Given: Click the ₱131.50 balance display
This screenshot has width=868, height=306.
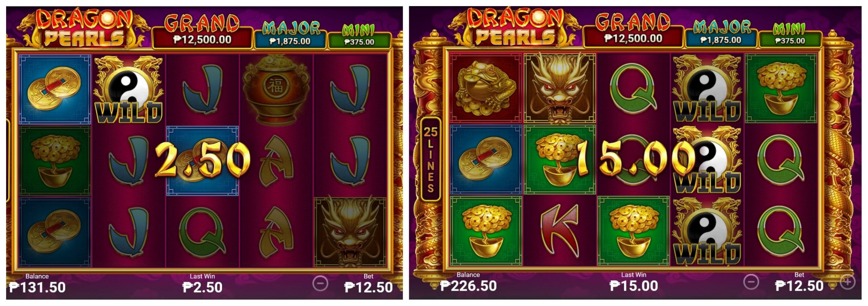Looking at the screenshot, I should pos(37,287).
